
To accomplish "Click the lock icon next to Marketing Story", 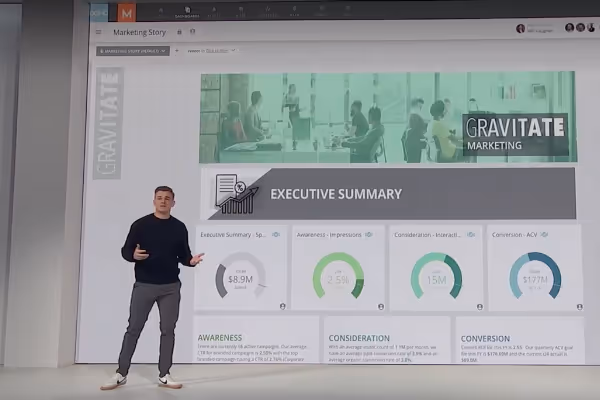I will (179, 32).
